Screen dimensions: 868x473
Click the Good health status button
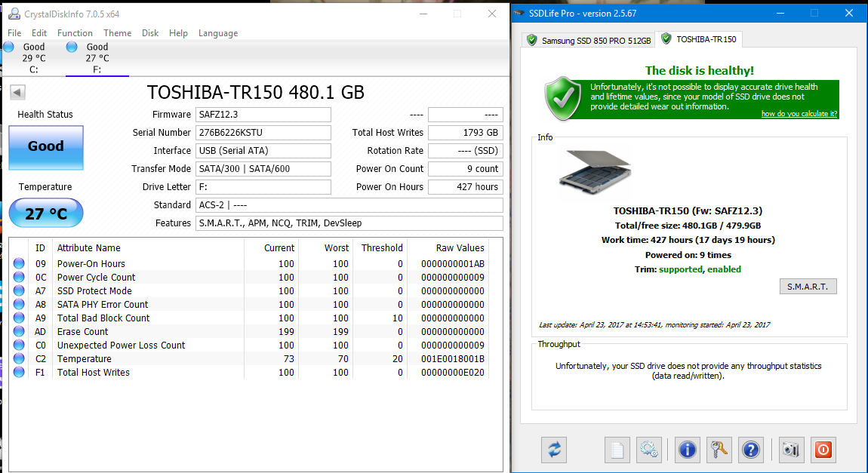pos(46,147)
